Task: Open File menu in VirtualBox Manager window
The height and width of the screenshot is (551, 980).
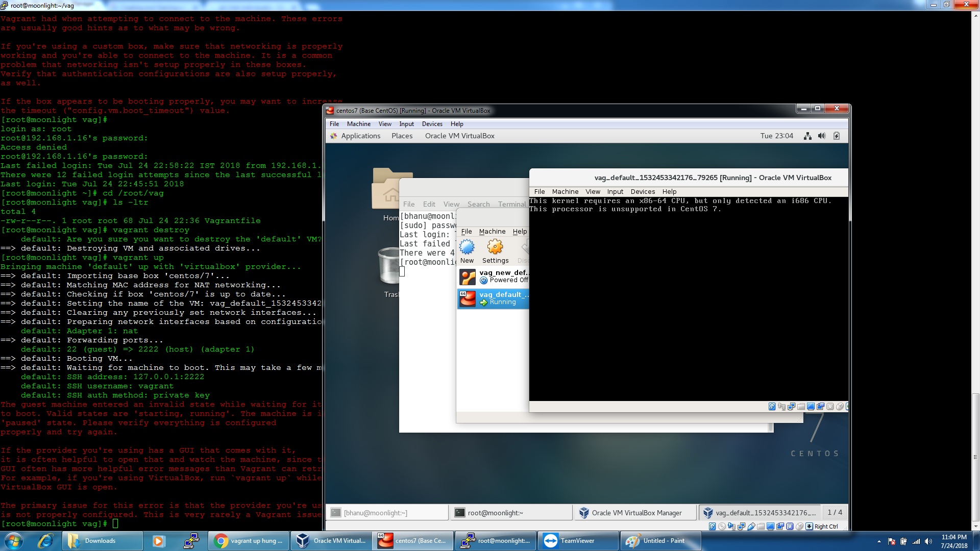Action: click(x=467, y=232)
